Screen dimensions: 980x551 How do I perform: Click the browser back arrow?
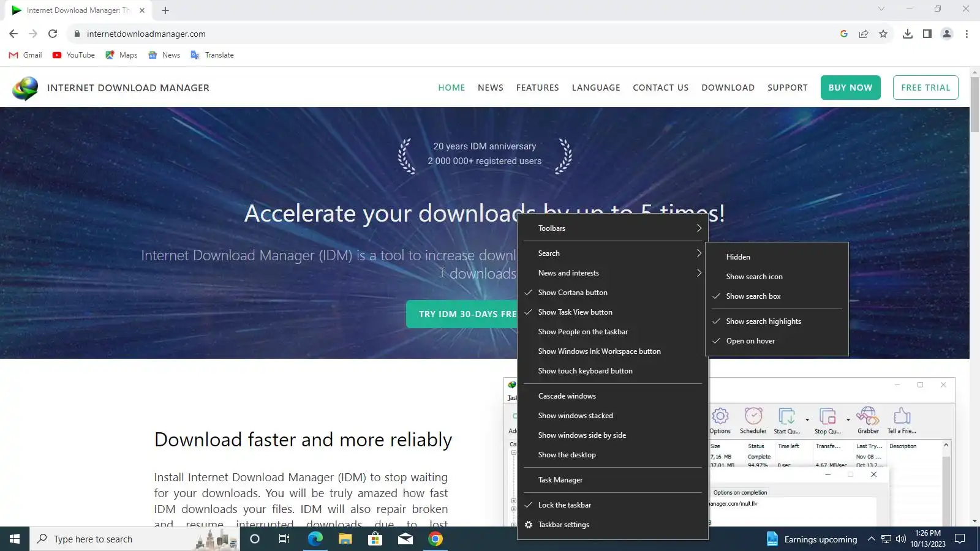click(x=13, y=34)
